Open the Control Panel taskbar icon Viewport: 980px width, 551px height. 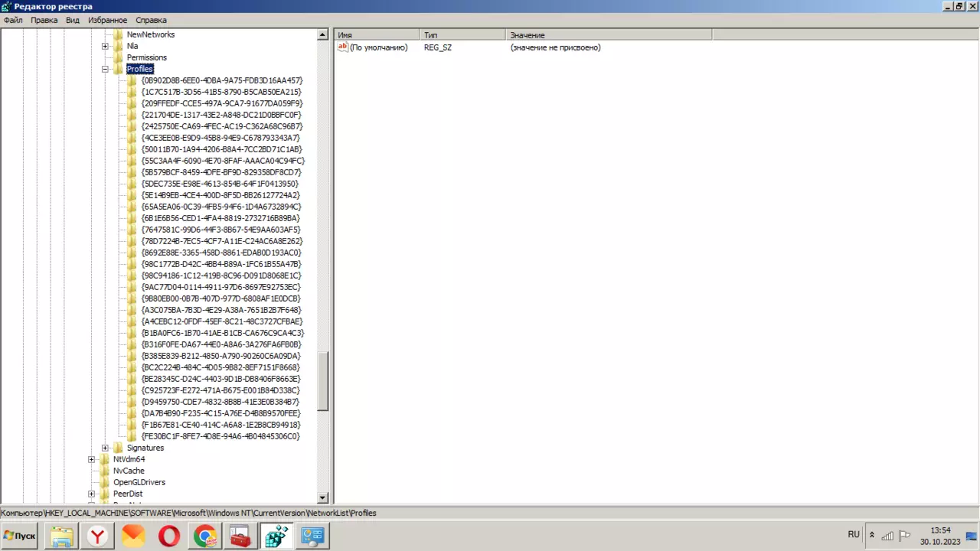(312, 536)
